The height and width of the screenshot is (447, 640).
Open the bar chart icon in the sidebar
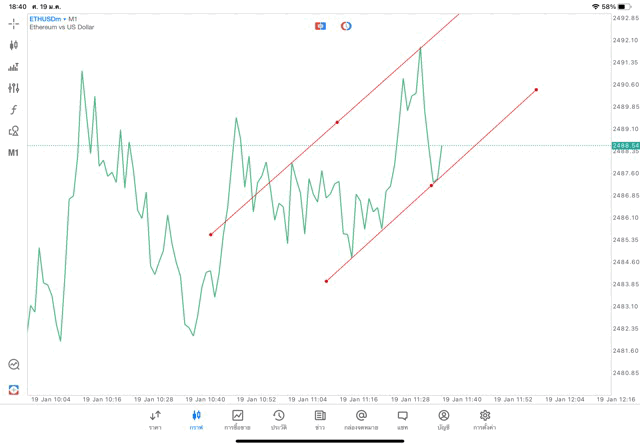tap(14, 67)
